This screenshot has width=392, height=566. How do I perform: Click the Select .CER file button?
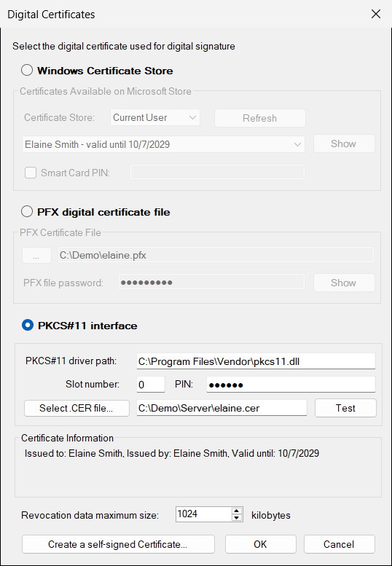(x=77, y=408)
